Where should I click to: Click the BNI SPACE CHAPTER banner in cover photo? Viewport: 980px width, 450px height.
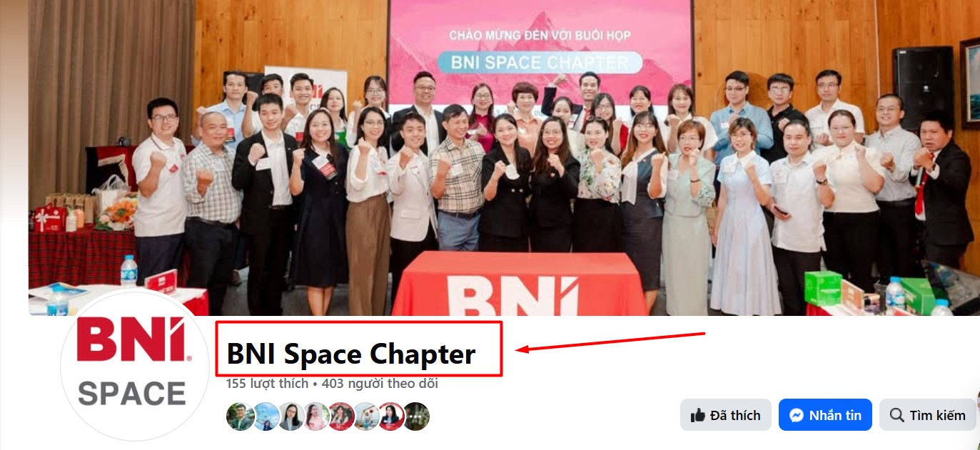540,62
